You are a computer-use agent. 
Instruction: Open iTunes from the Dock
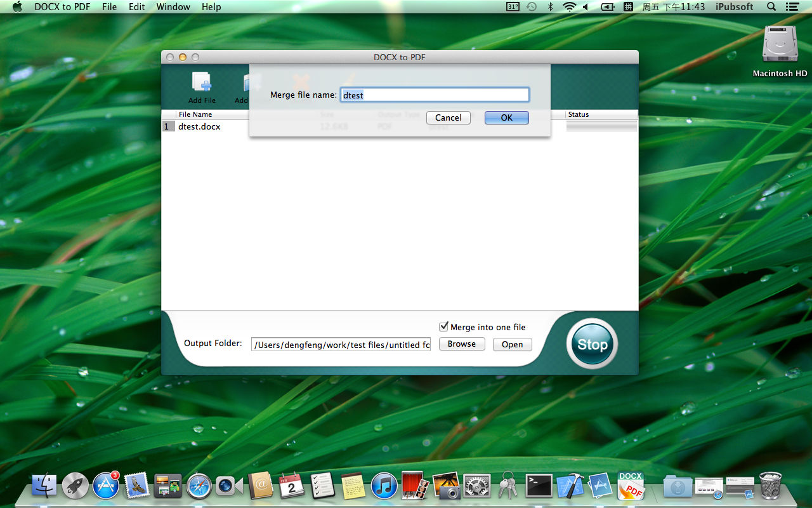384,486
